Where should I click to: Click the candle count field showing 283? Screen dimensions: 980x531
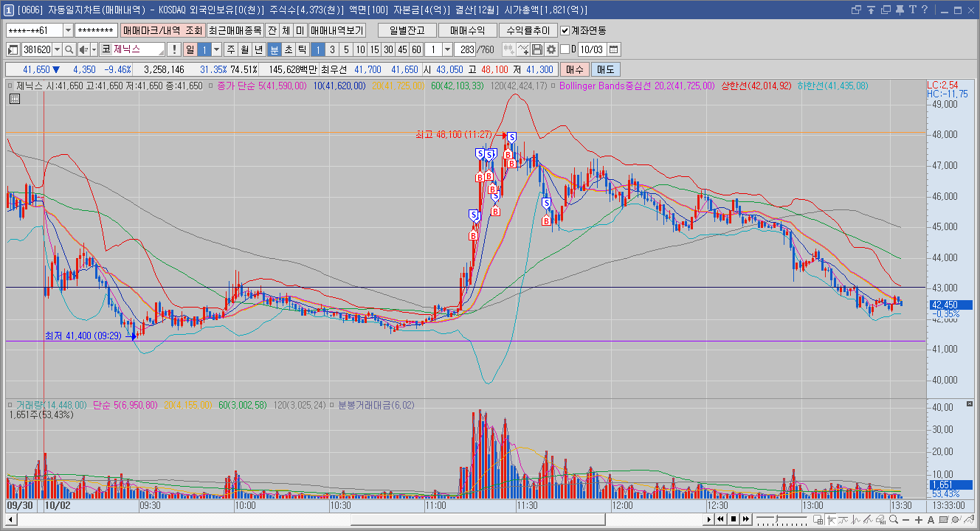[466, 49]
